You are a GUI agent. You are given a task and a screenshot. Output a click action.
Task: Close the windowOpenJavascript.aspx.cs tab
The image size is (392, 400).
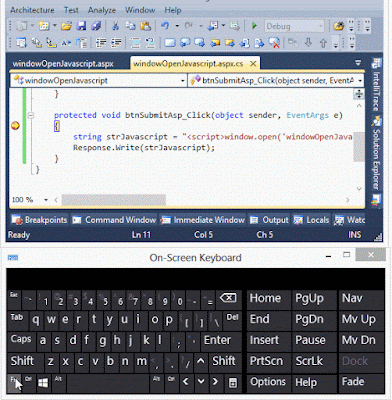coord(253,63)
